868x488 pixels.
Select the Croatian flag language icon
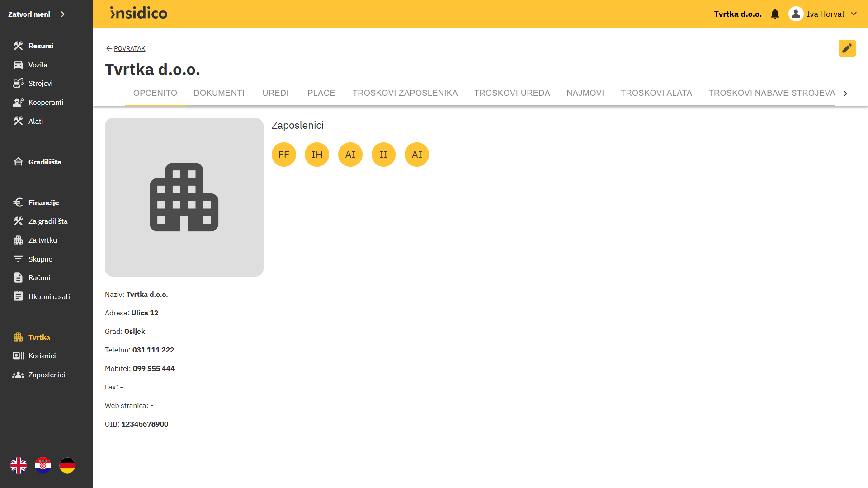(x=43, y=465)
